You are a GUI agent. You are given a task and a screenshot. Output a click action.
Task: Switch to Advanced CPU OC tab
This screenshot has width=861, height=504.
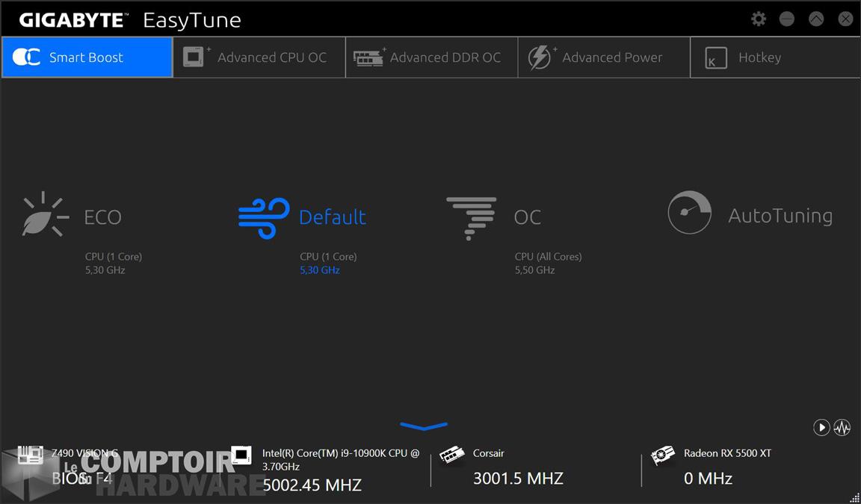[x=259, y=57]
